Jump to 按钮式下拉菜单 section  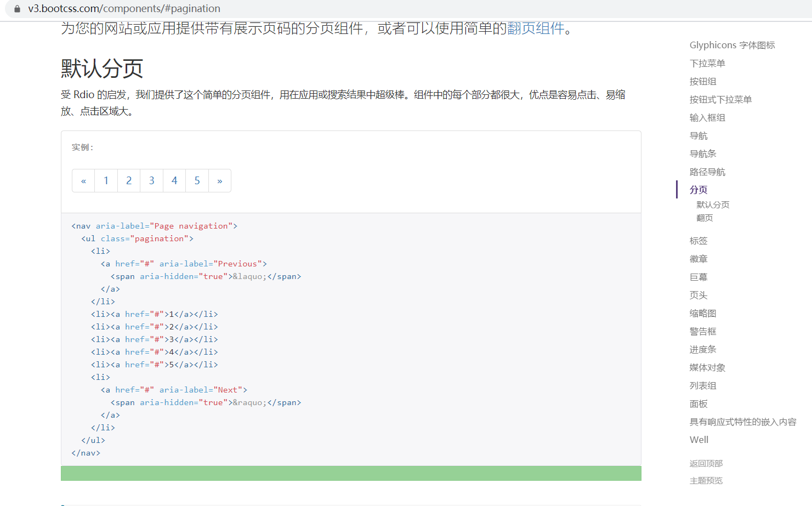(x=720, y=99)
